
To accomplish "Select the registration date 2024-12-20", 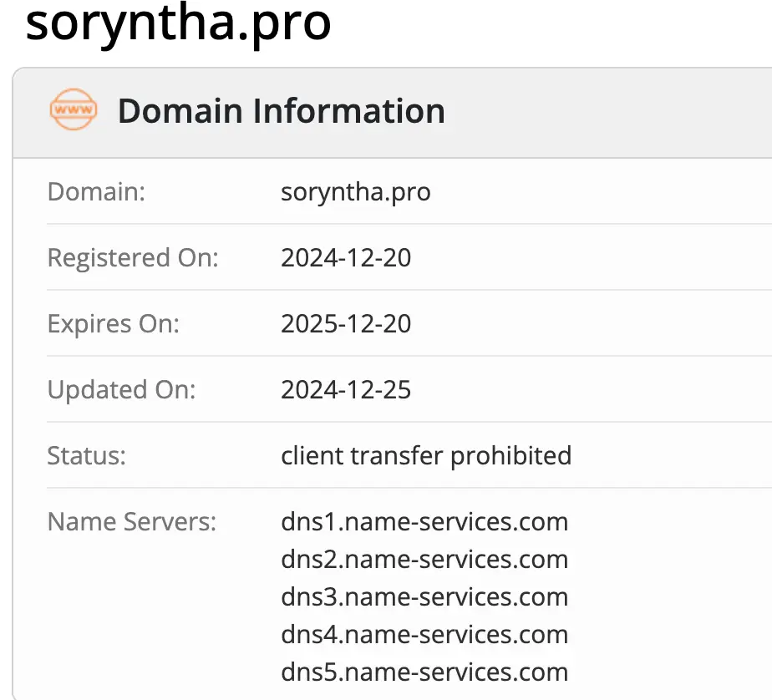I will point(346,257).
